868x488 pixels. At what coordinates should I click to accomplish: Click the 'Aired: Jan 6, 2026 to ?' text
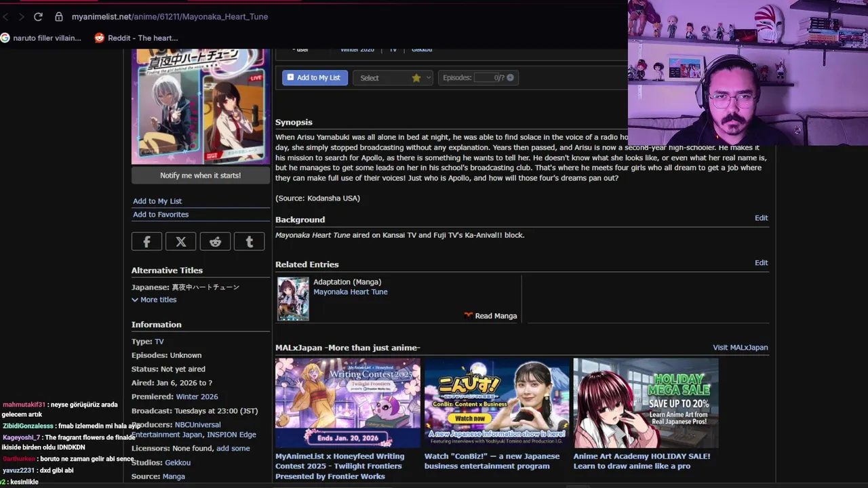tap(172, 383)
